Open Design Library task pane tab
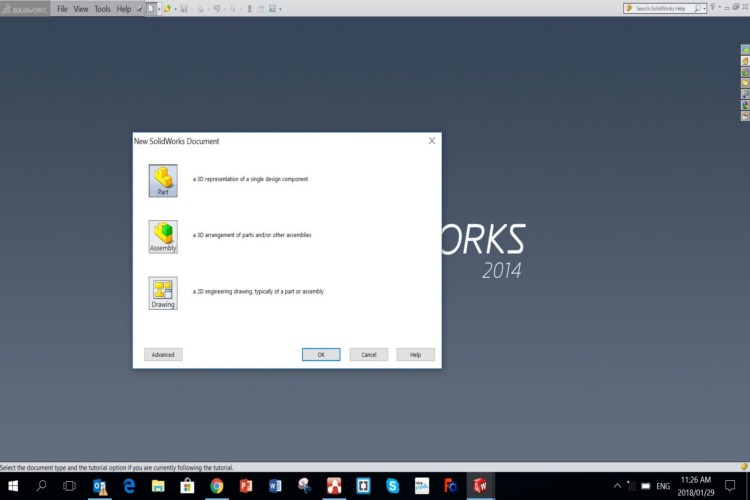 click(x=745, y=72)
